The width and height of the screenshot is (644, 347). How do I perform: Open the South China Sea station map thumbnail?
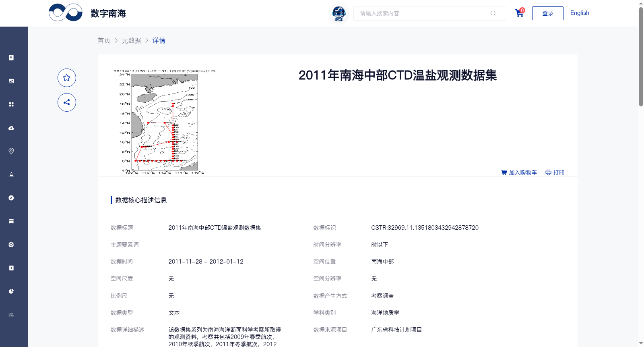165,122
